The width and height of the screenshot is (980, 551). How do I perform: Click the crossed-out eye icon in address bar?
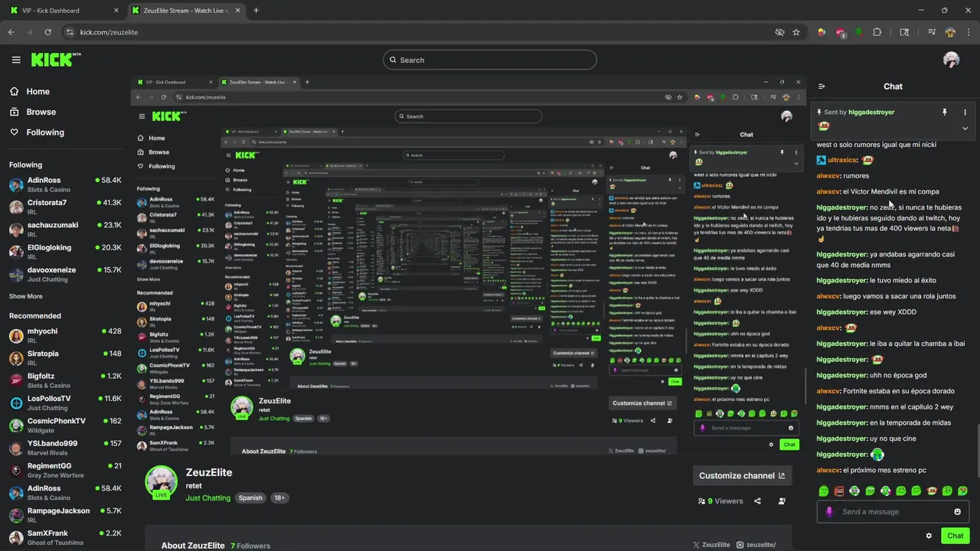[x=779, y=32]
